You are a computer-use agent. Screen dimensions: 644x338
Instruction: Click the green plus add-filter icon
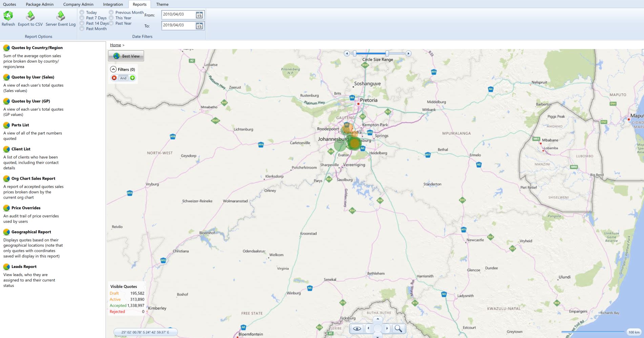(x=132, y=78)
